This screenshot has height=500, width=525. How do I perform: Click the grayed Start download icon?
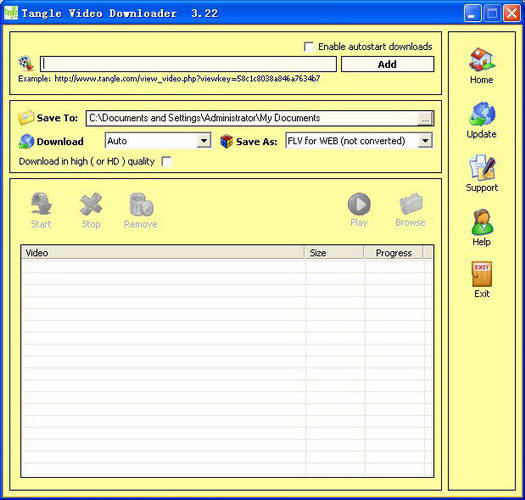point(41,203)
